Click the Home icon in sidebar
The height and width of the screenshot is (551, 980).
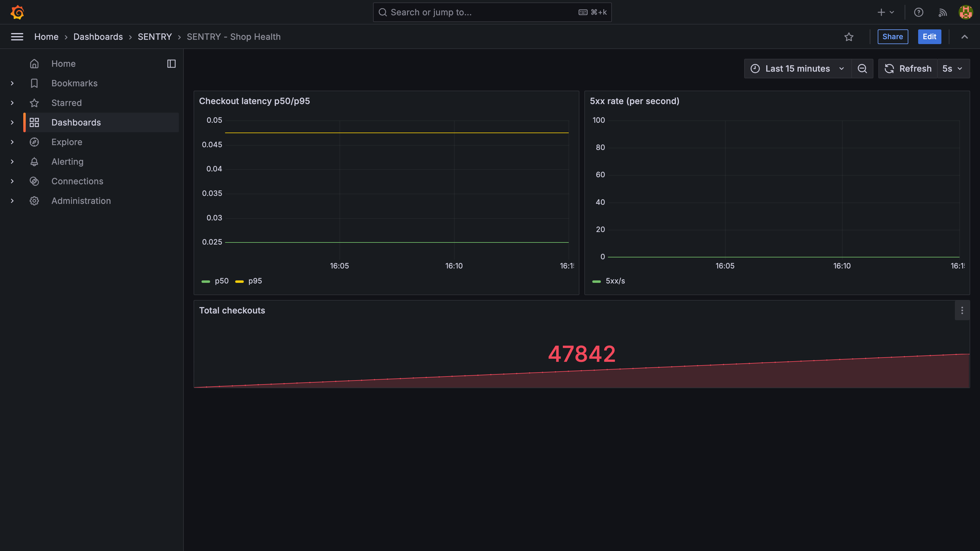[34, 63]
